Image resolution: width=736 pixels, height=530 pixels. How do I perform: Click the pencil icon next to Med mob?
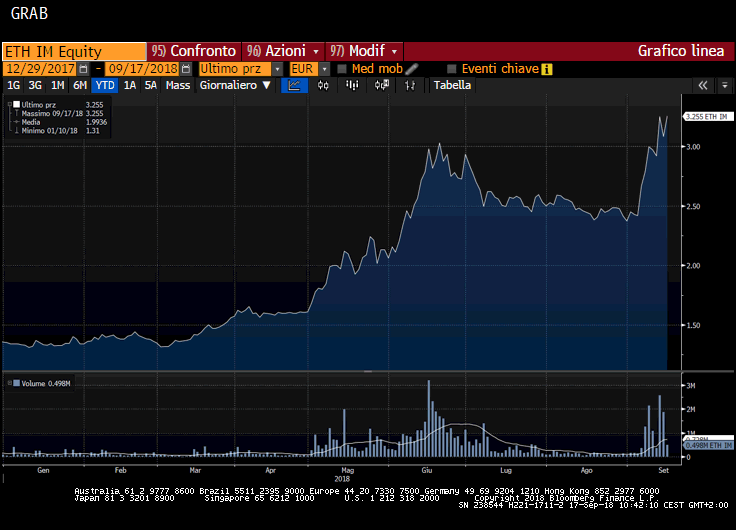(412, 69)
